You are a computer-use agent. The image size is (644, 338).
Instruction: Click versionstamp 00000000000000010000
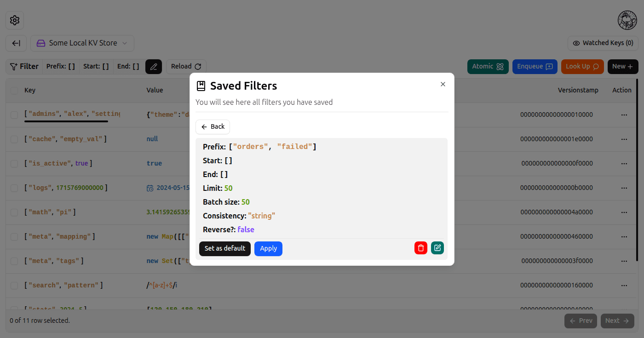(x=557, y=115)
